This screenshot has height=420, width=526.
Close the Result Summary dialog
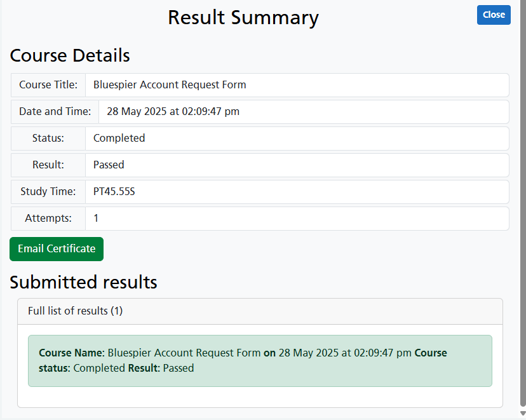click(x=493, y=15)
